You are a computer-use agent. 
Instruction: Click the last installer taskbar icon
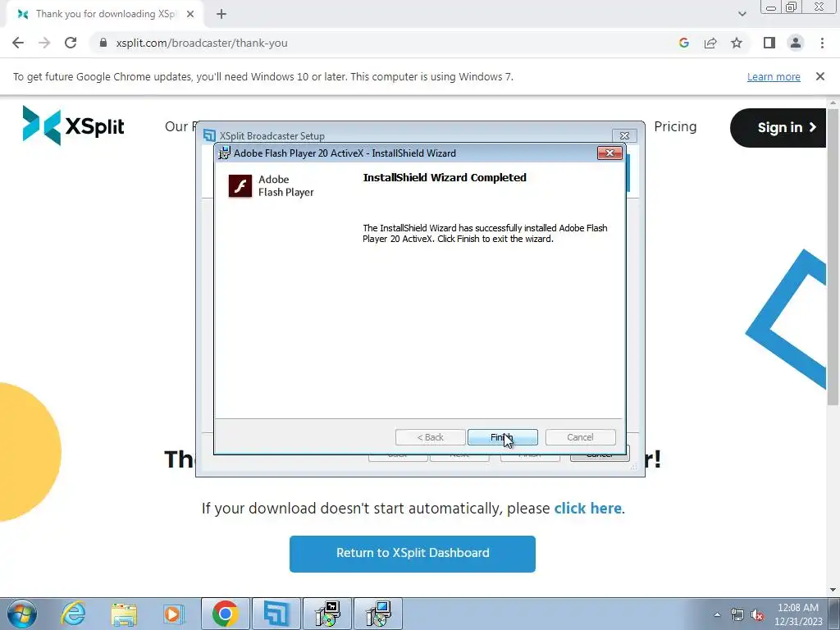click(378, 614)
